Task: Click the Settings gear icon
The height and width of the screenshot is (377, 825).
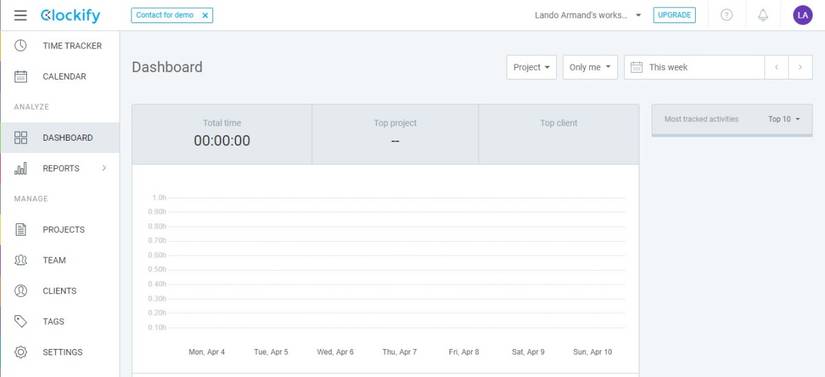Action: point(21,352)
